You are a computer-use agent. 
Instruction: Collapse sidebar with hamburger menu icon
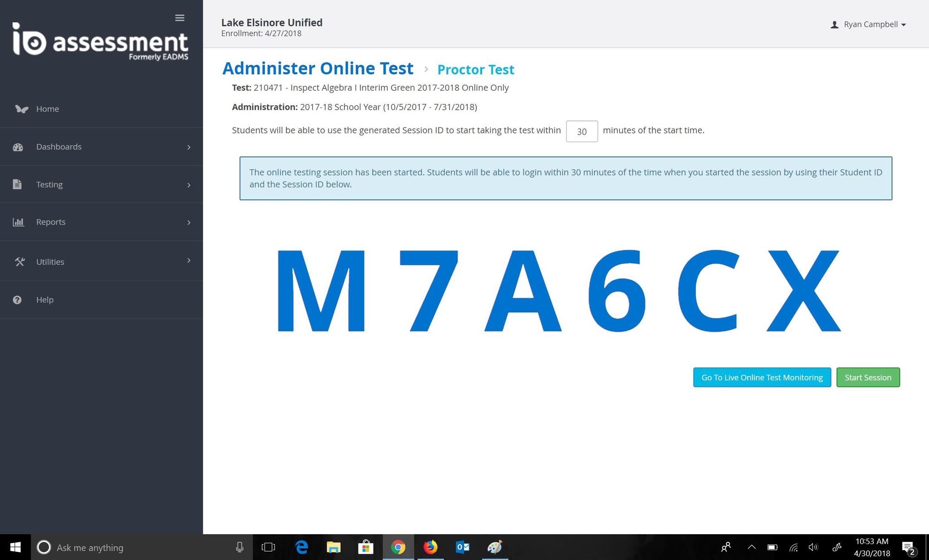(x=180, y=18)
